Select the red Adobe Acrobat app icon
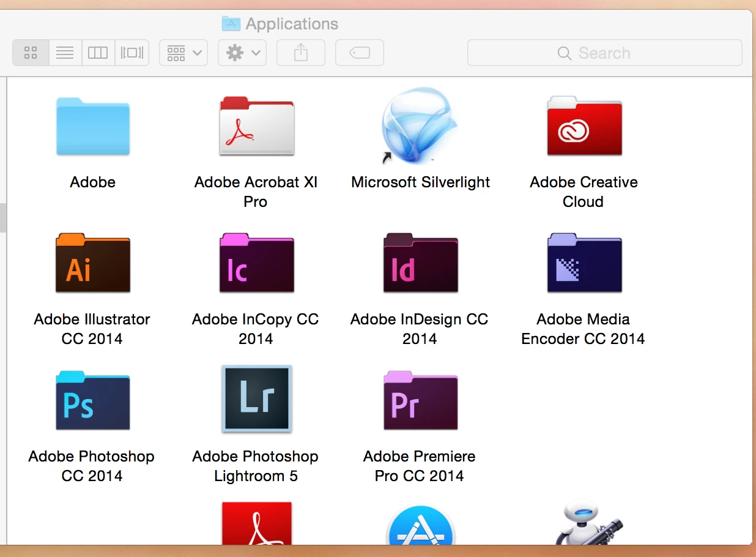 (x=257, y=523)
